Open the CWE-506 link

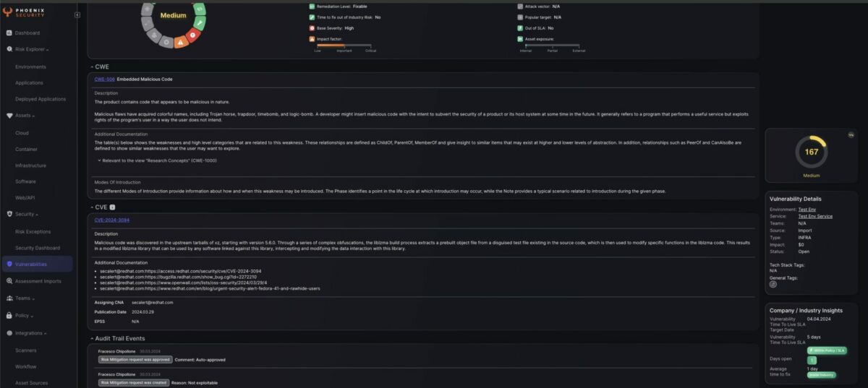[105, 79]
